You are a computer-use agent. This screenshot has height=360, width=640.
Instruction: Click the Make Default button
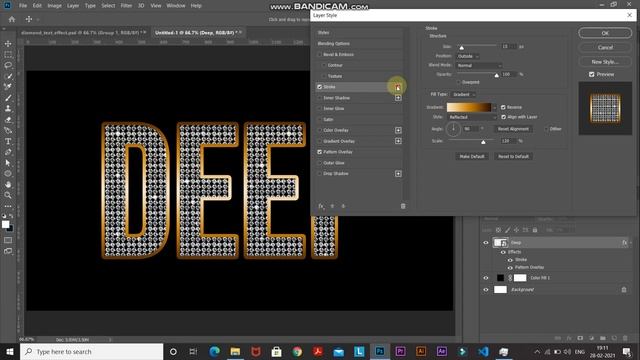[x=472, y=156]
